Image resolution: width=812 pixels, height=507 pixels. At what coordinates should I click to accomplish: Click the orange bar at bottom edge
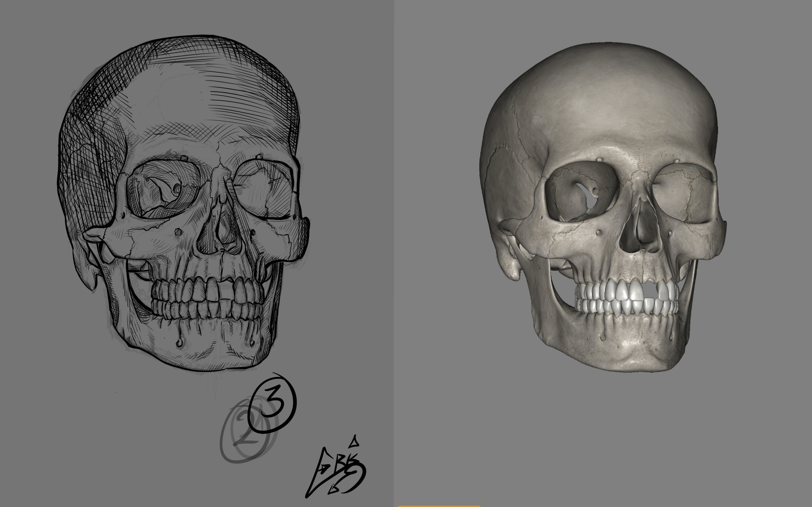point(439,506)
